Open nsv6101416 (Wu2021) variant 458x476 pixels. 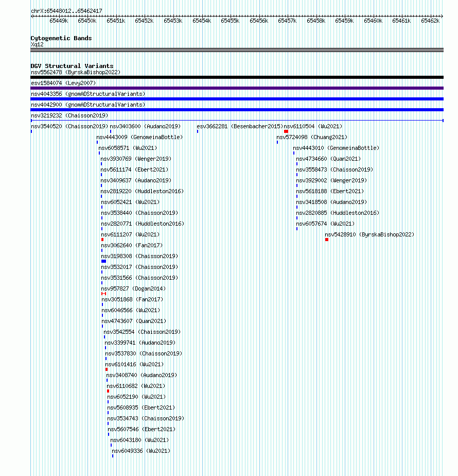[x=135, y=365]
